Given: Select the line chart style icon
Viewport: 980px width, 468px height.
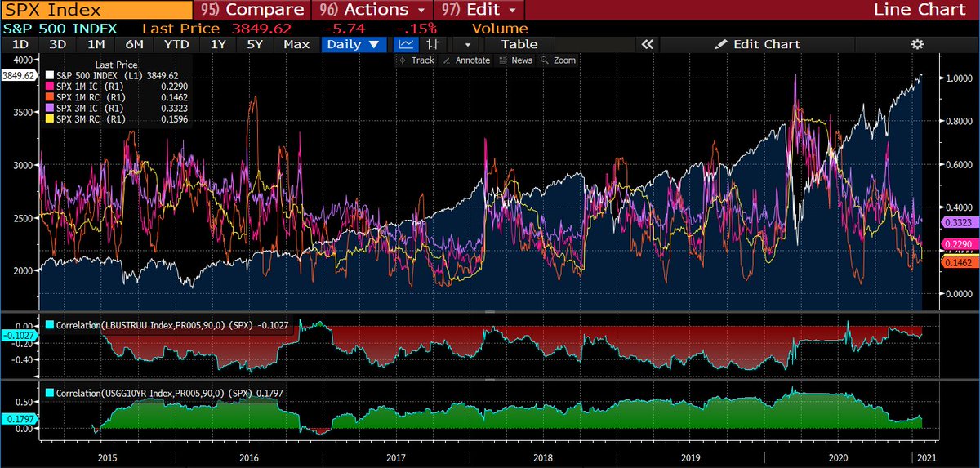Looking at the screenshot, I should (x=405, y=44).
